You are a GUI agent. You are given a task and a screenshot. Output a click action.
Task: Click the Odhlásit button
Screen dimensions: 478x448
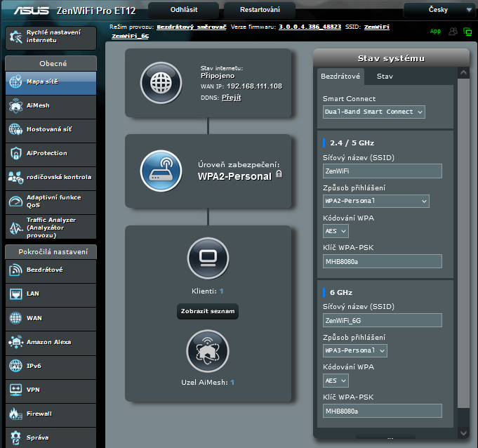[x=183, y=10]
